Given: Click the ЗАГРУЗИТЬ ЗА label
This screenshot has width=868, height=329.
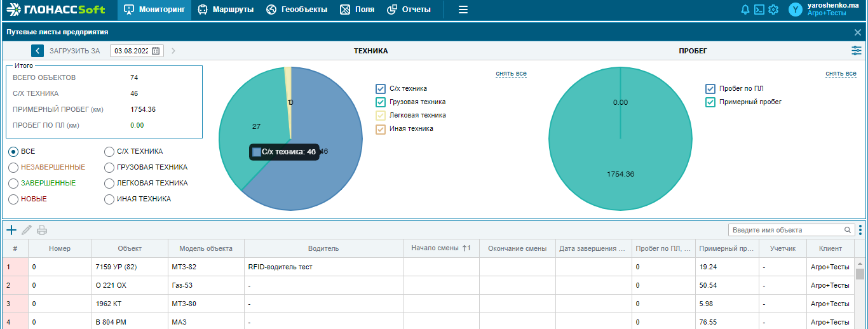Looking at the screenshot, I should pyautogui.click(x=75, y=51).
